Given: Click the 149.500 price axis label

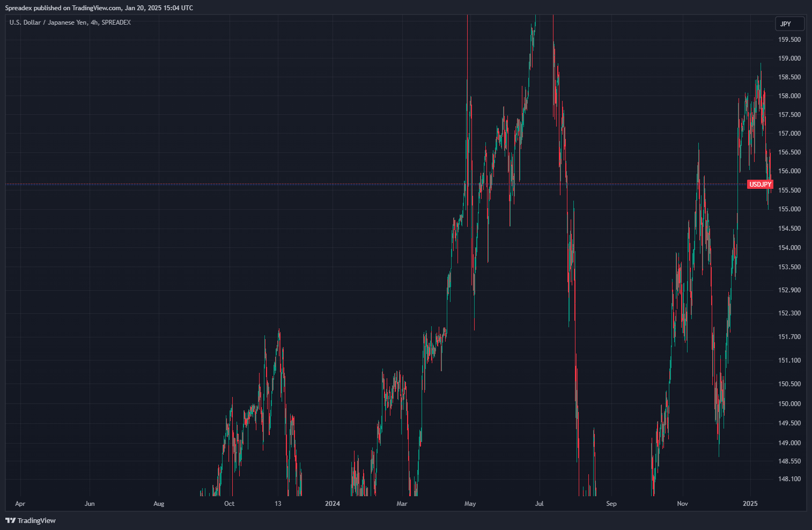Looking at the screenshot, I should [x=789, y=423].
